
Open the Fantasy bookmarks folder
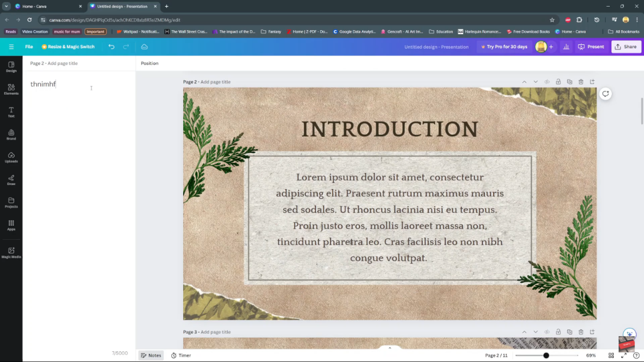tap(271, 31)
